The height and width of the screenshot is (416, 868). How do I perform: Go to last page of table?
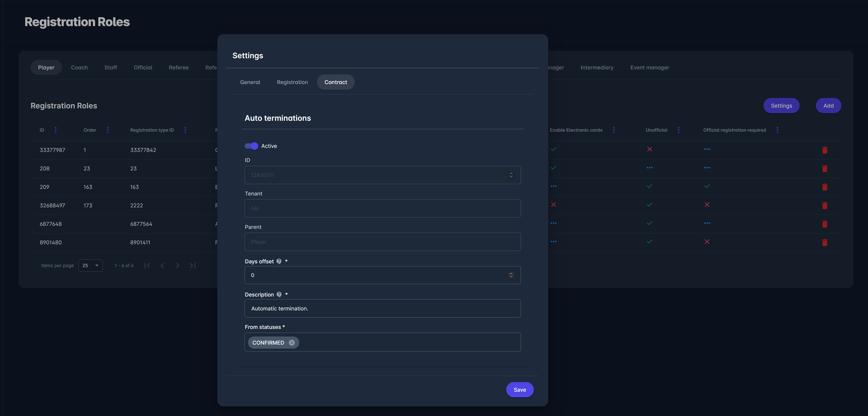coord(193,266)
